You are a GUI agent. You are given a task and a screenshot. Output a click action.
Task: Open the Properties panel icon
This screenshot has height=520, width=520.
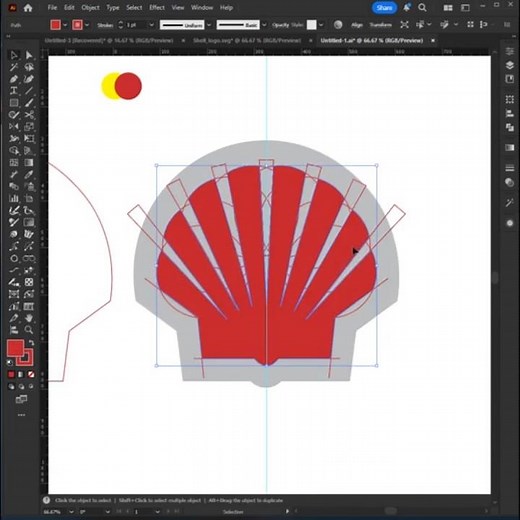509,51
